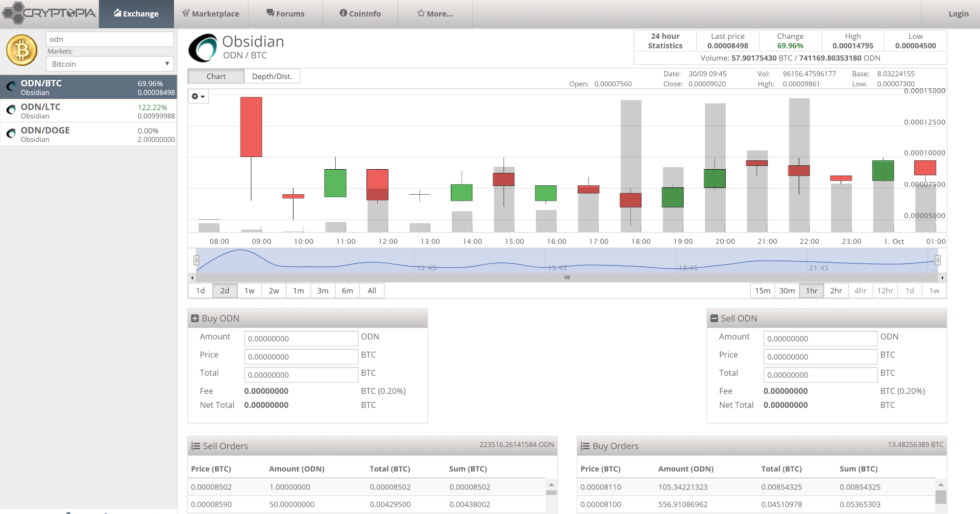This screenshot has height=514, width=980.
Task: Click buy order priced 0.00008110
Action: click(x=756, y=487)
